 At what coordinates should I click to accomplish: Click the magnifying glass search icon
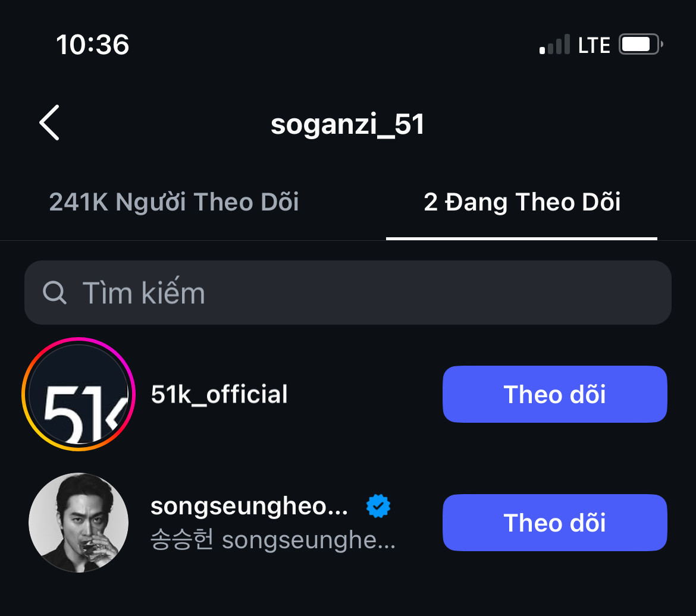[x=55, y=293]
